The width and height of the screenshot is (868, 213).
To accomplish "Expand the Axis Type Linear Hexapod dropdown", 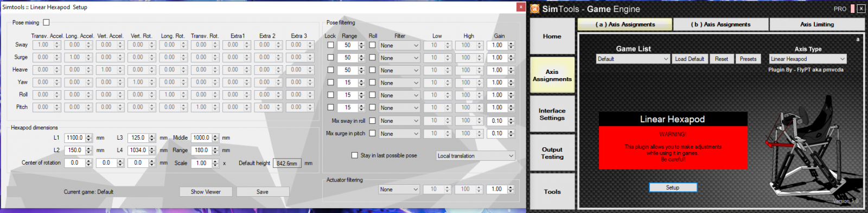I will (x=808, y=59).
